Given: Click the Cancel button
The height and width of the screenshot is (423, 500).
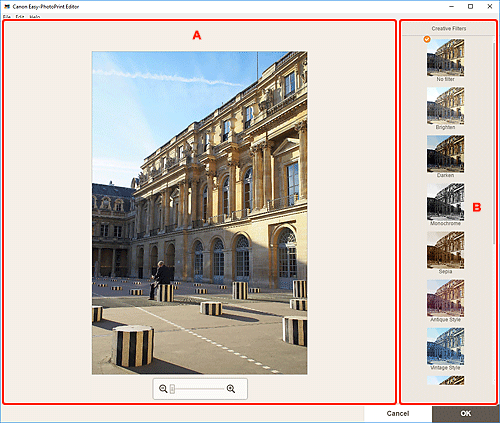Looking at the screenshot, I should [x=398, y=414].
